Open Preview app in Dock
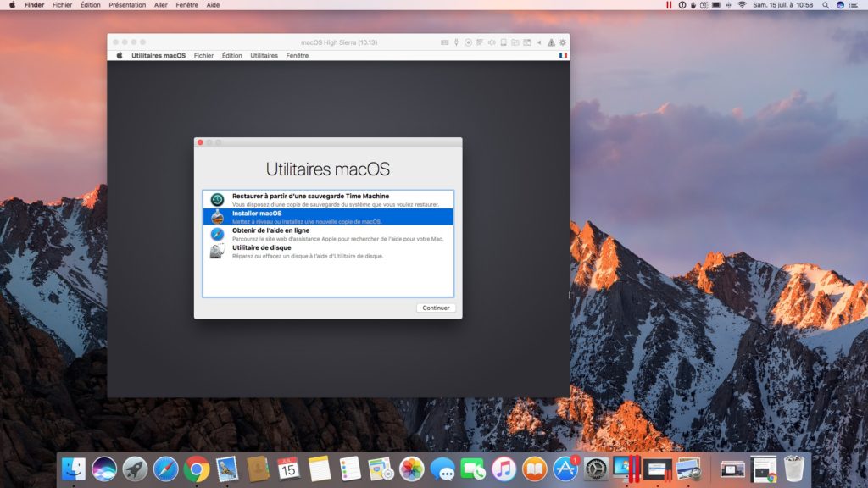Image resolution: width=868 pixels, height=488 pixels. click(x=688, y=469)
